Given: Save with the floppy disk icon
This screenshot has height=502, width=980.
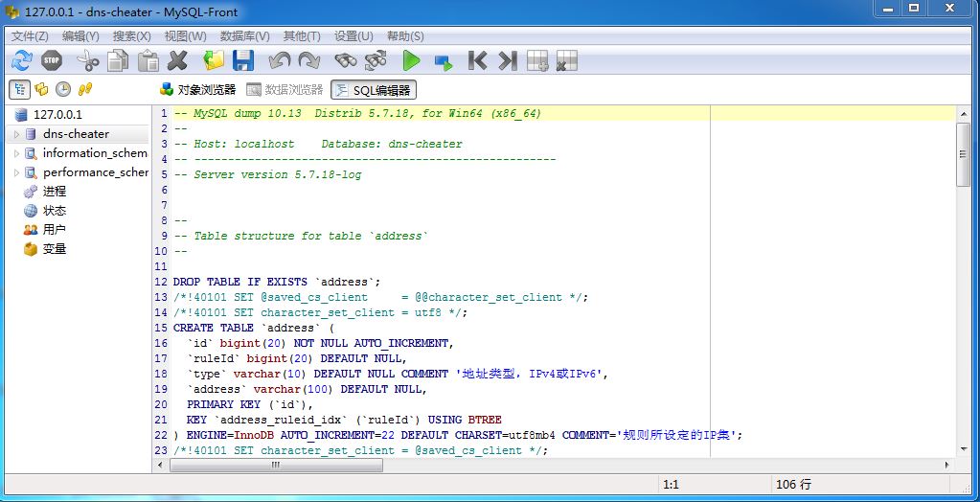Looking at the screenshot, I should pos(243,60).
